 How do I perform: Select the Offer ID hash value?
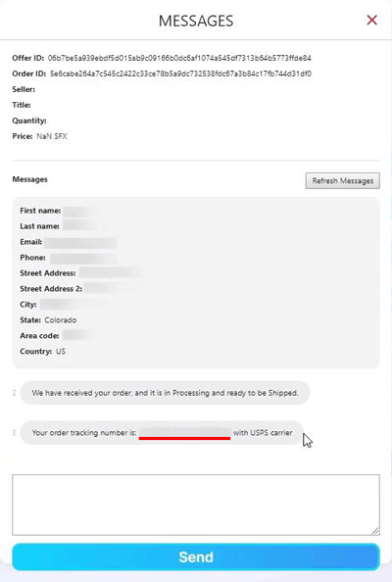pos(179,58)
